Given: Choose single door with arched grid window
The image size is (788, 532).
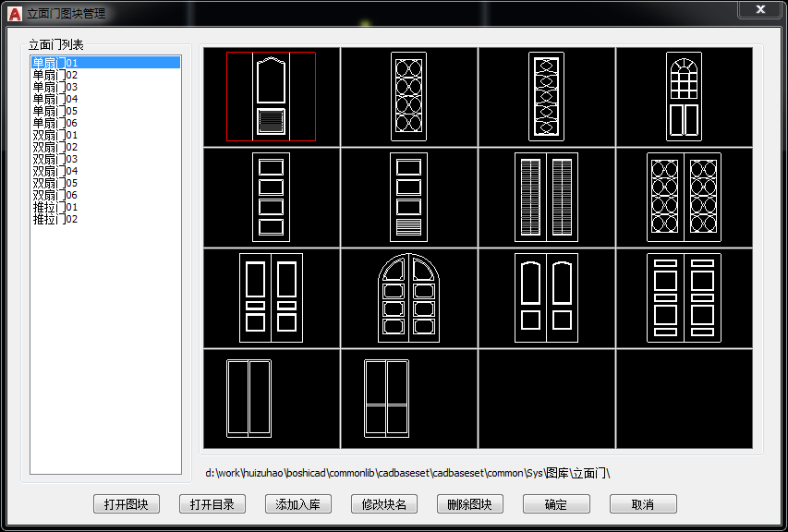Looking at the screenshot, I should (x=685, y=96).
